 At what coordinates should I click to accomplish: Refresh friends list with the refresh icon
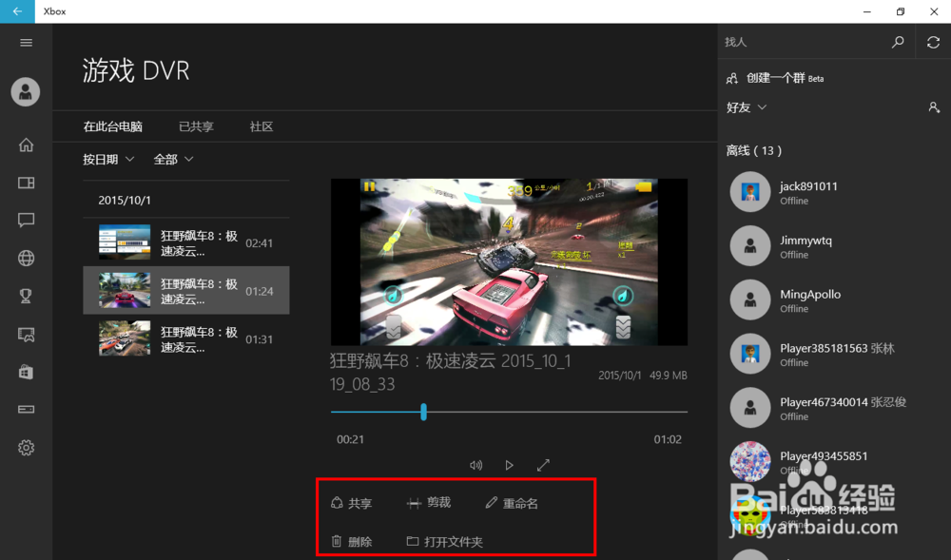tap(935, 42)
